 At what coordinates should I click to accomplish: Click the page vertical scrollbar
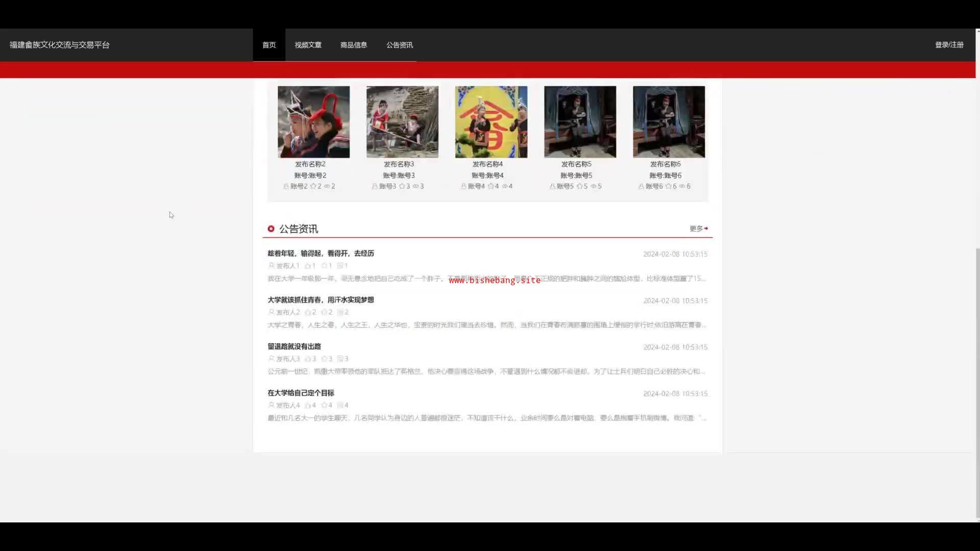977,383
